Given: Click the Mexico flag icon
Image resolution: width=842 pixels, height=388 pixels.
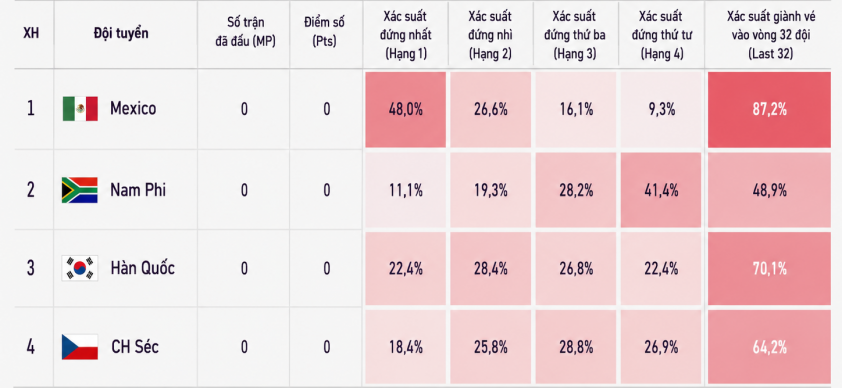Looking at the screenshot, I should [x=80, y=108].
